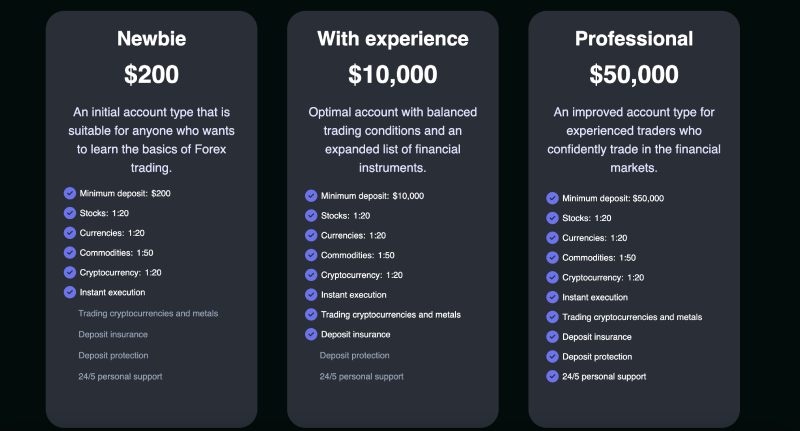The height and width of the screenshot is (431, 800).
Task: Click greyed-out Deposit insurance in Newbie card
Action: [113, 334]
